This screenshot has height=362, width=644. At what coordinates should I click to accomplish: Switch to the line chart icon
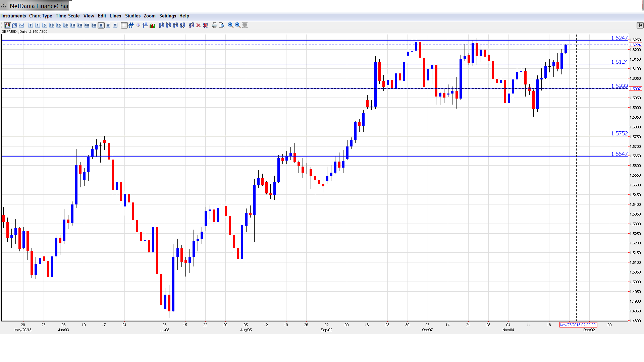[x=22, y=25]
